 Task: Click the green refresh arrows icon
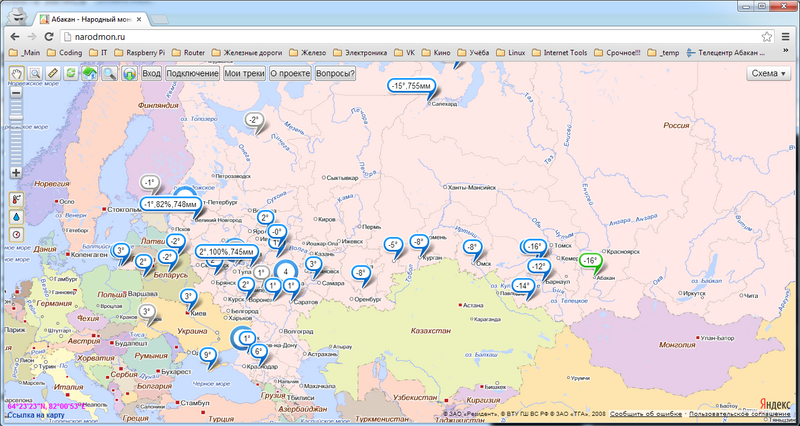(71, 73)
